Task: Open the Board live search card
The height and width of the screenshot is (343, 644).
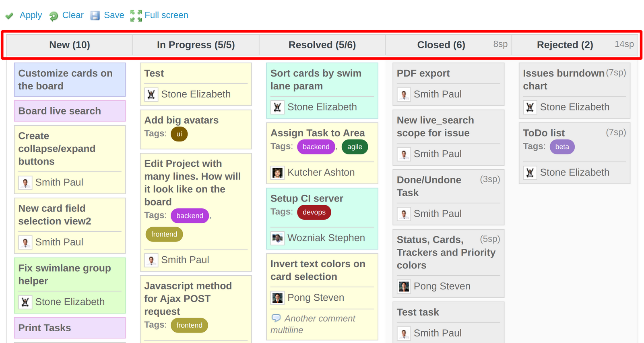Action: coord(59,111)
